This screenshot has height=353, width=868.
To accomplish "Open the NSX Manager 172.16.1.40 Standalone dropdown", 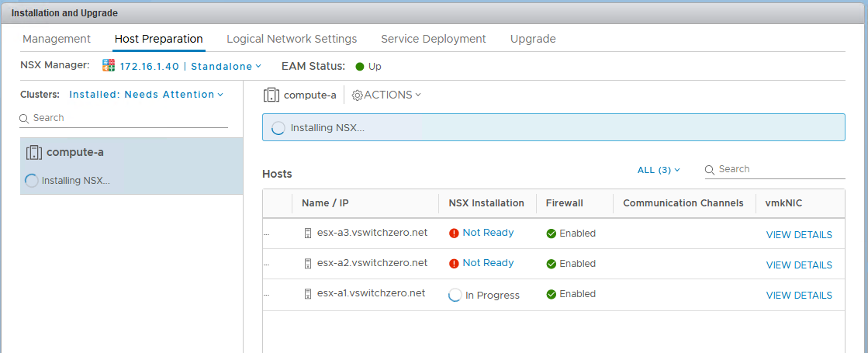I will coord(190,67).
